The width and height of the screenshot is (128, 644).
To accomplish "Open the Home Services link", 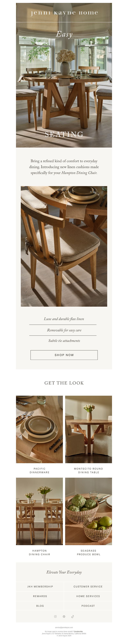I will click(88, 596).
